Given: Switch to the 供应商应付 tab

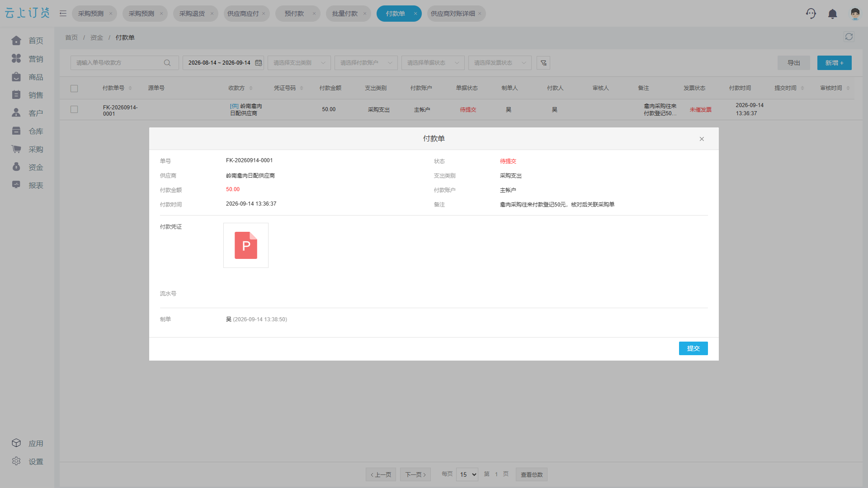Looking at the screenshot, I should point(243,14).
